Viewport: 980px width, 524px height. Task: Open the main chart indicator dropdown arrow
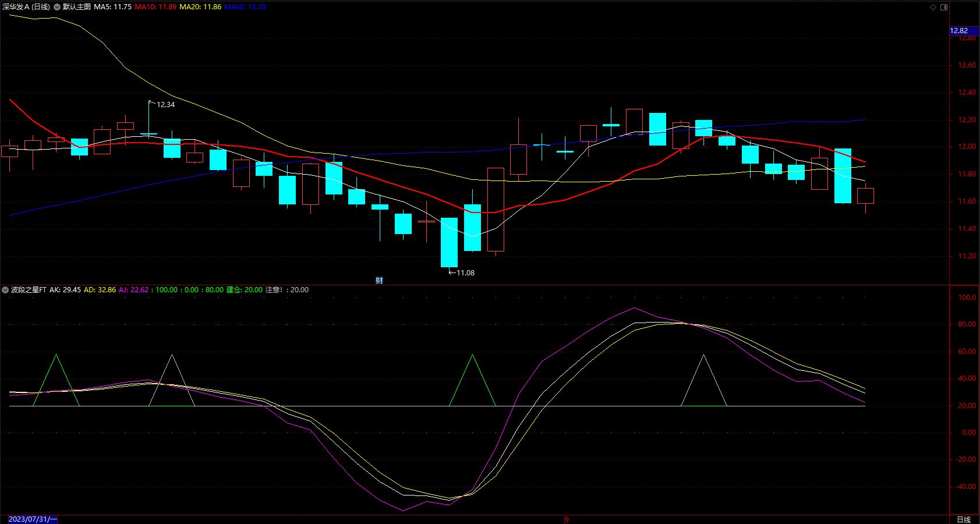pos(57,7)
